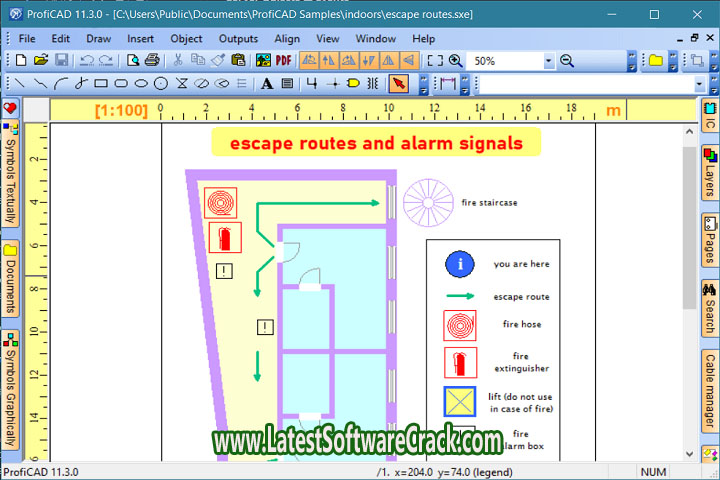Viewport: 720px width, 480px height.
Task: Select the Rectangle drawing tool
Action: 101,84
